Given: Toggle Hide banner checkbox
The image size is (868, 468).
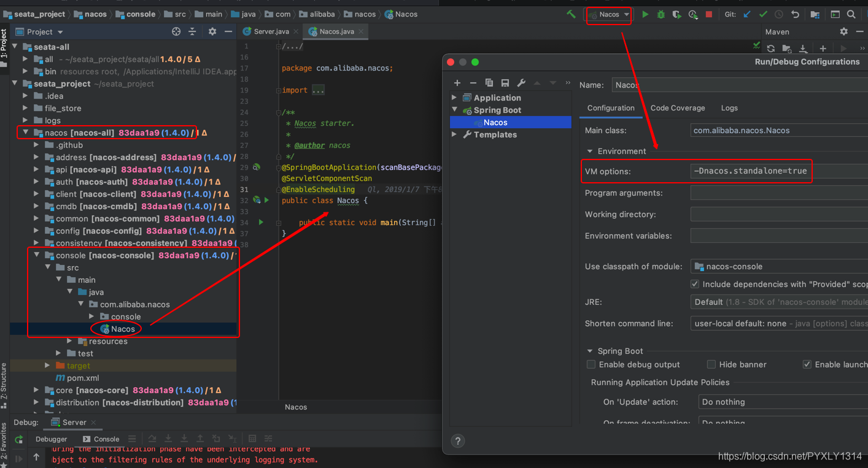Looking at the screenshot, I should 711,364.
